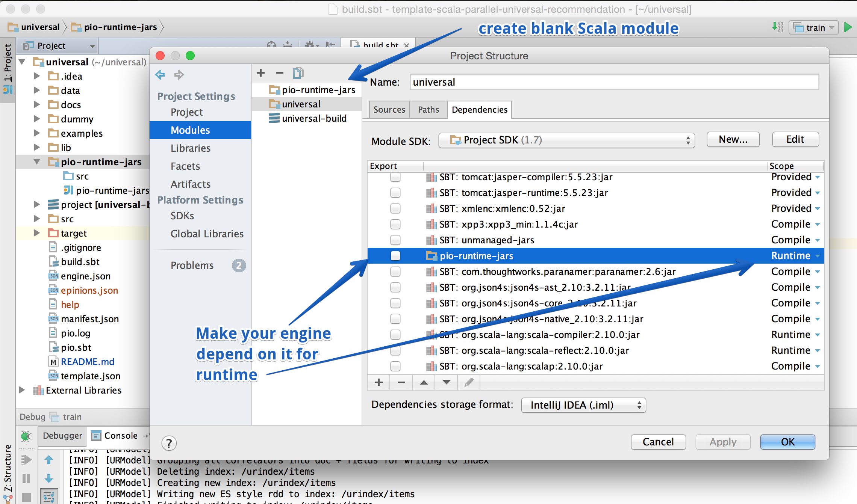Move dependency up with arrow icon
Viewport: 857px width, 504px height.
click(x=424, y=382)
